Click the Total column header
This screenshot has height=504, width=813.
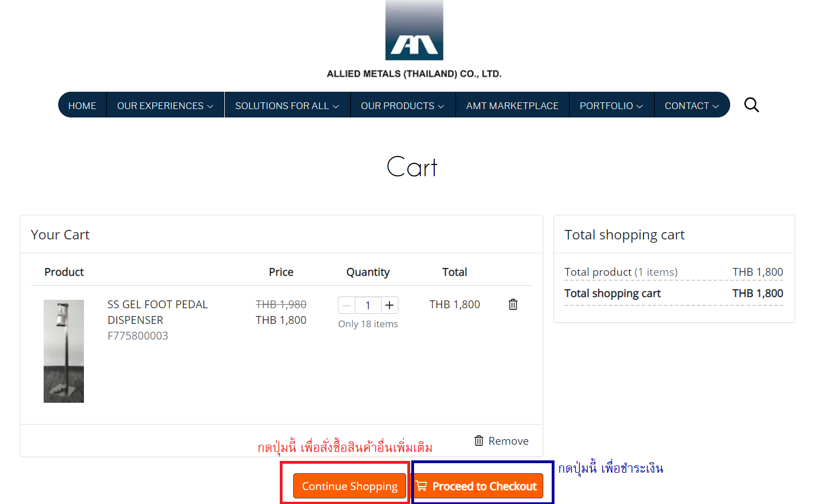point(455,272)
